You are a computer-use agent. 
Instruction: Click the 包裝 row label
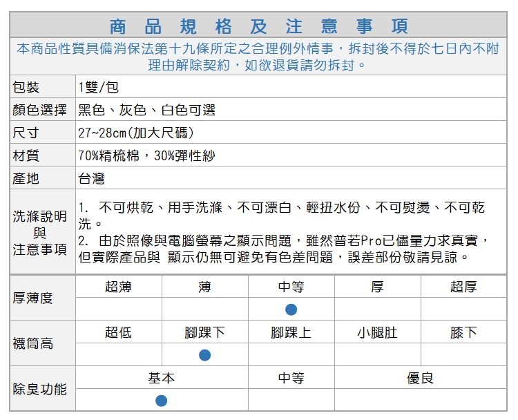[x=26, y=87]
